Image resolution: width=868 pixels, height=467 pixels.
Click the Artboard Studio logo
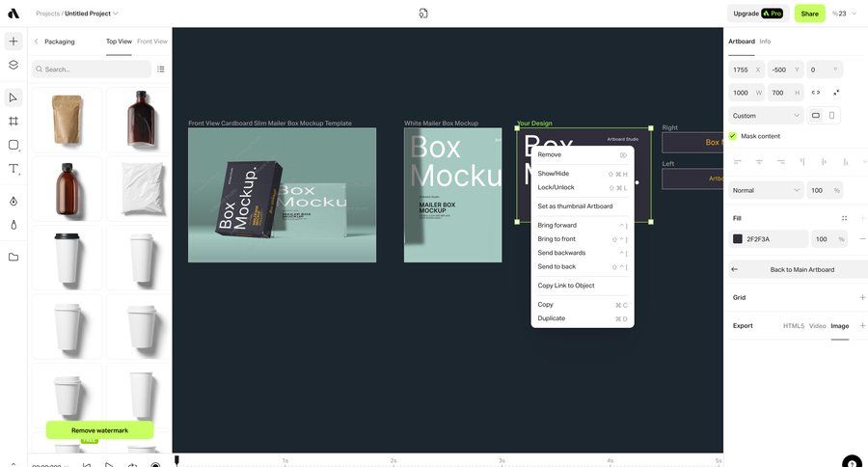[14, 14]
